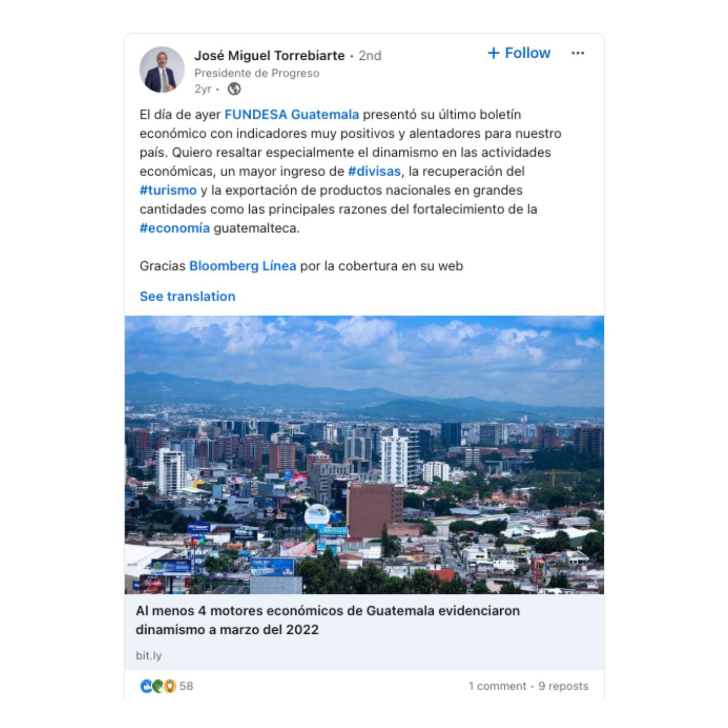Click the bit.ly source link
This screenshot has width=728, height=728.
[149, 656]
